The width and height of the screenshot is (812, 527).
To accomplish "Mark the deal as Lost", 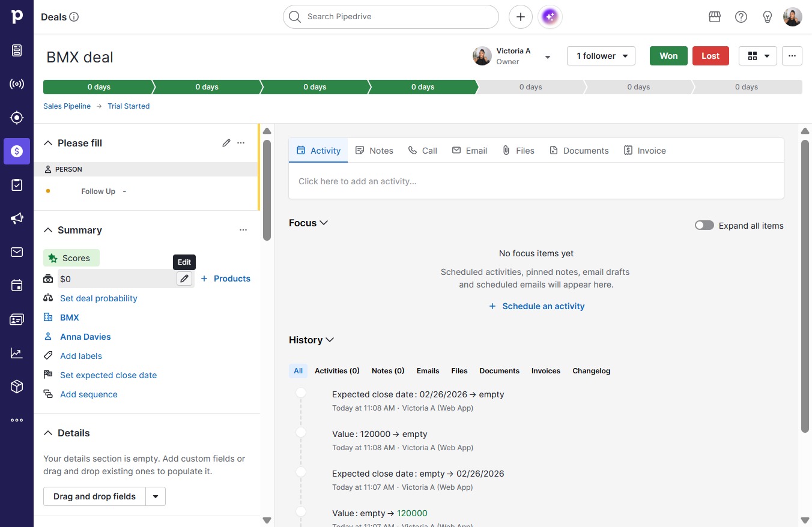I will (710, 56).
